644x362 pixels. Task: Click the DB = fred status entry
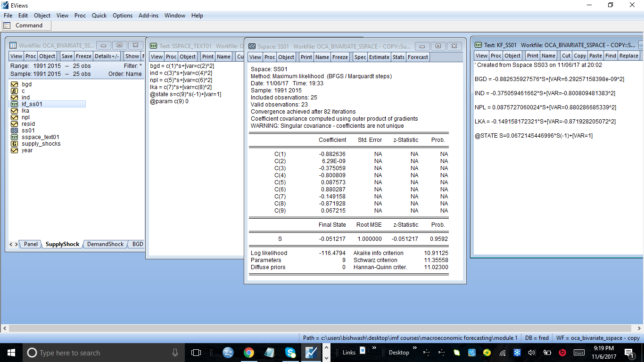point(537,338)
